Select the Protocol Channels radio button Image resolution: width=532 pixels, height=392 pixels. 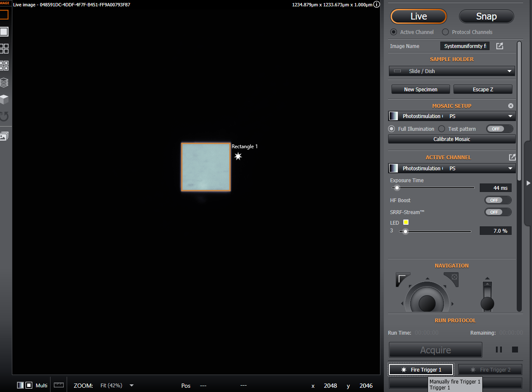click(x=445, y=32)
